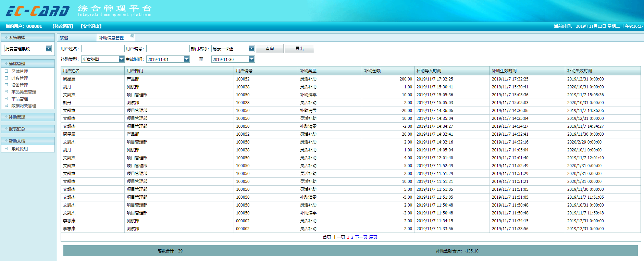Open 菜品类型管理 in the sidebar
The width and height of the screenshot is (644, 261).
24,92
